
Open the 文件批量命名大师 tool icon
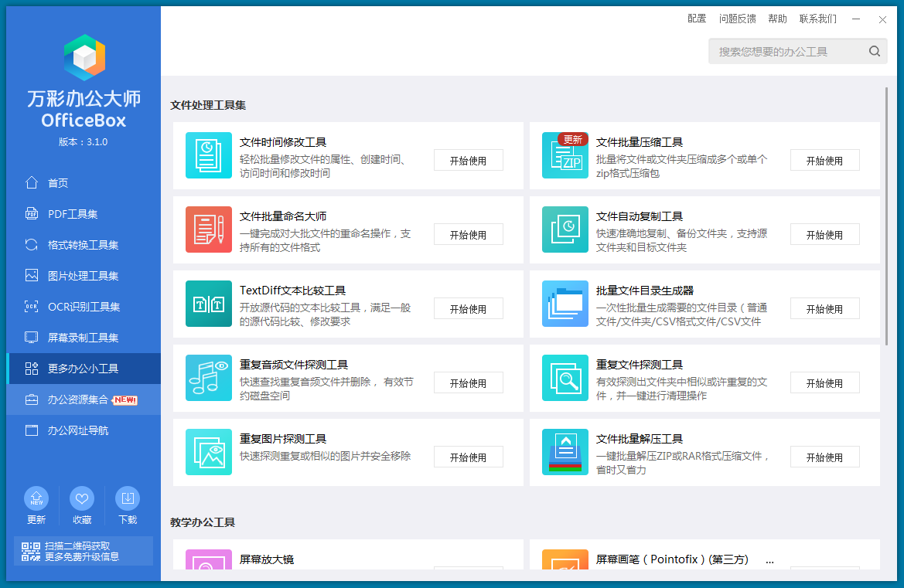click(x=208, y=229)
